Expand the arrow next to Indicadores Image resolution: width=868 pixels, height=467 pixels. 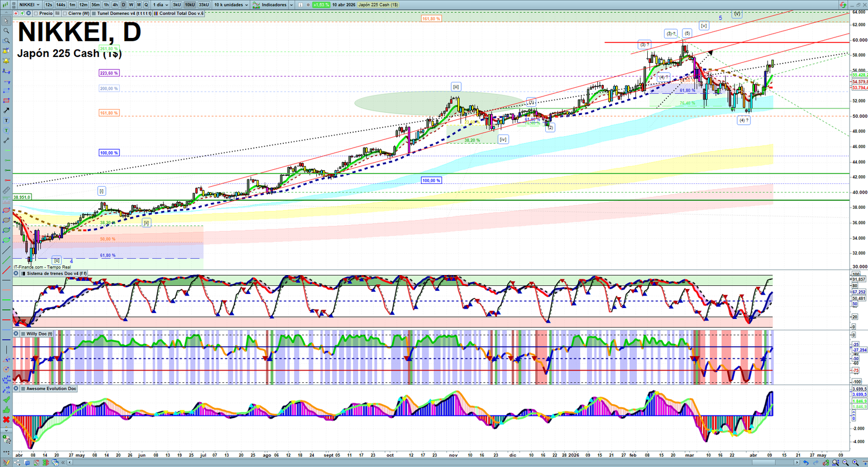(291, 5)
